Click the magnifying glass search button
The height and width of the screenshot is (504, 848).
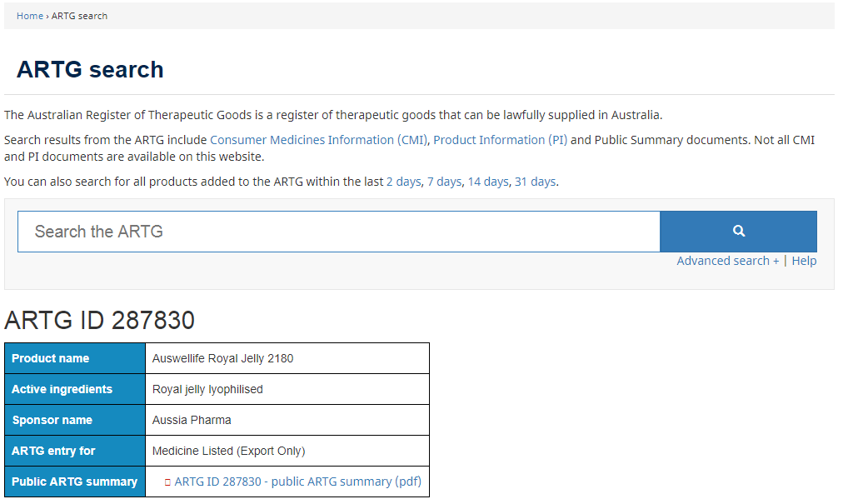[738, 232]
